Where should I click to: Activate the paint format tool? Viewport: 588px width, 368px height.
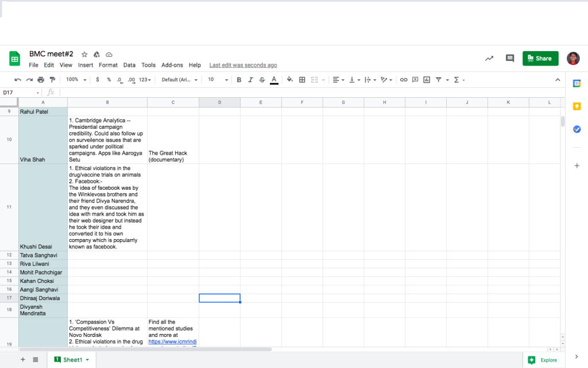tap(52, 79)
